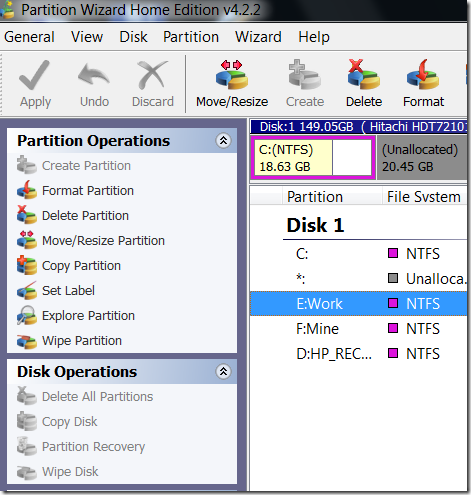
Task: Click the Create Partition sidebar icon
Action: click(26, 165)
